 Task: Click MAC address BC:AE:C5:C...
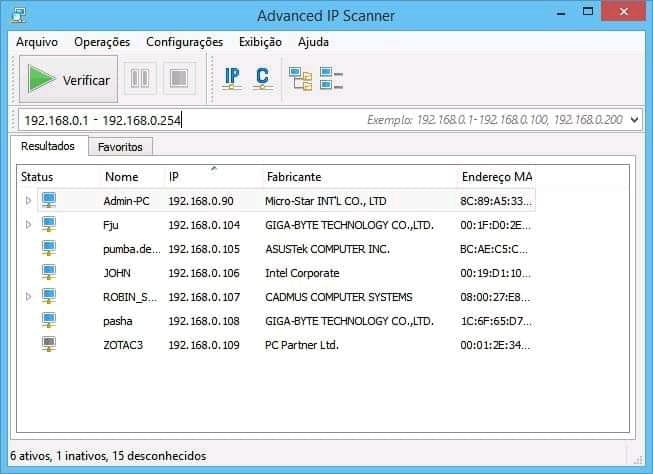point(493,249)
